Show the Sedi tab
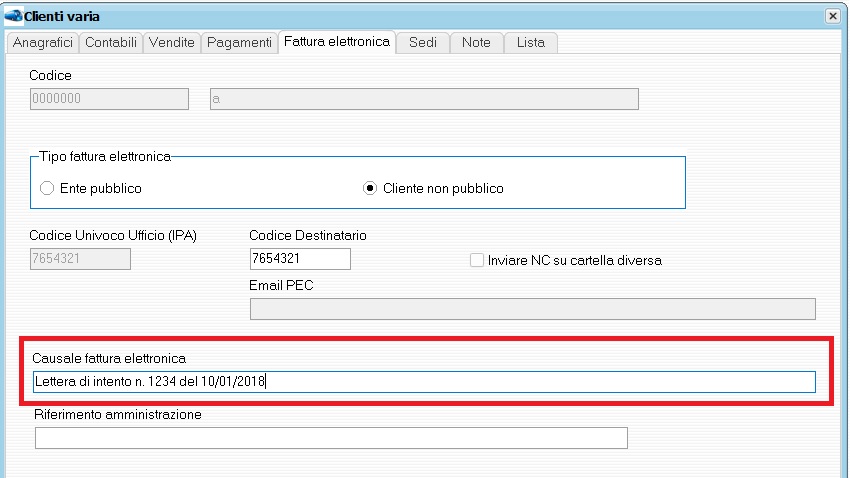The image size is (850, 478). coord(423,42)
